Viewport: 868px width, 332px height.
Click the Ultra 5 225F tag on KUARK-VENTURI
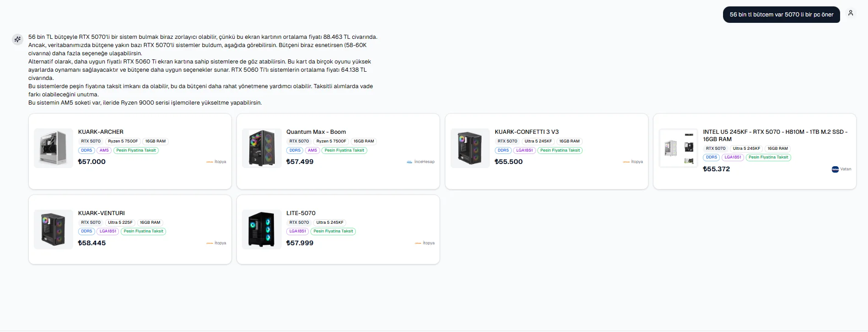click(x=120, y=222)
